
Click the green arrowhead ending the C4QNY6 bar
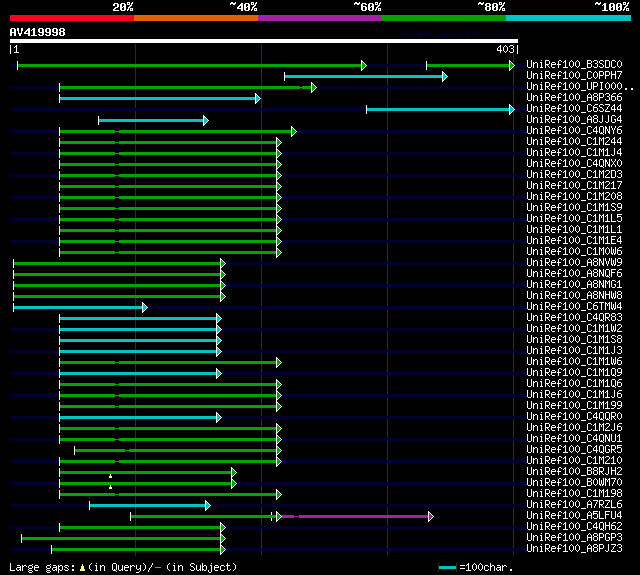294,131
